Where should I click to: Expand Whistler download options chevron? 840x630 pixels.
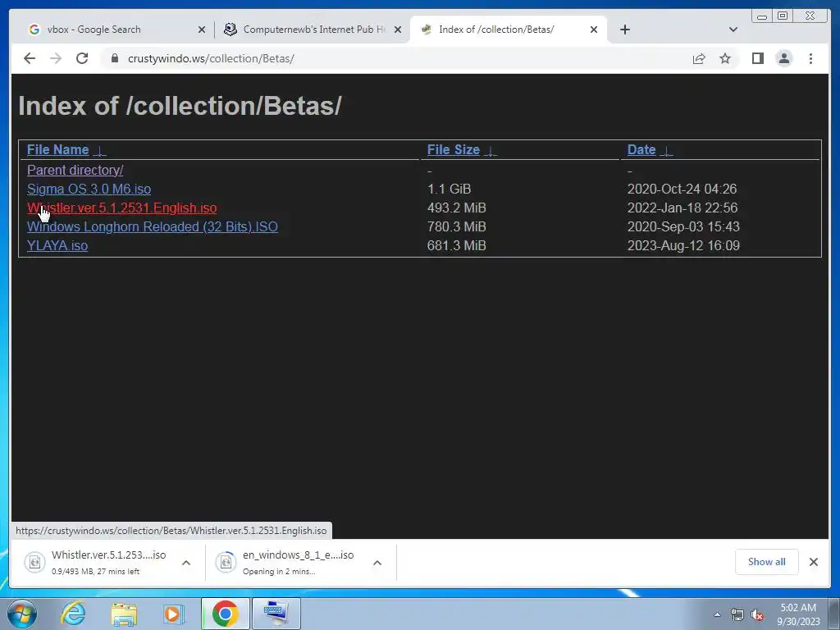click(x=186, y=563)
